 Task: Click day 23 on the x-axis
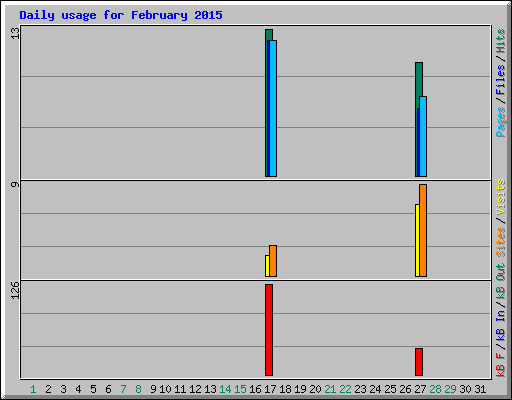(360, 389)
